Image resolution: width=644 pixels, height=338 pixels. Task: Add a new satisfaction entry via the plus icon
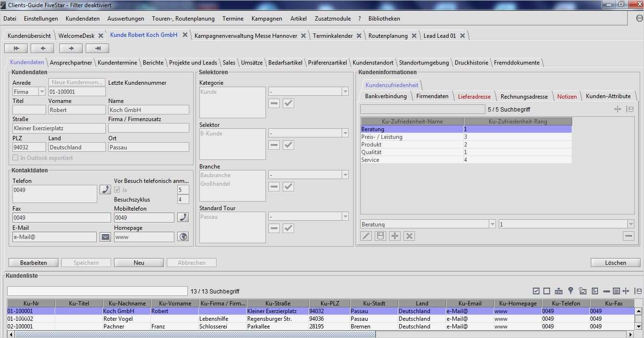click(394, 236)
